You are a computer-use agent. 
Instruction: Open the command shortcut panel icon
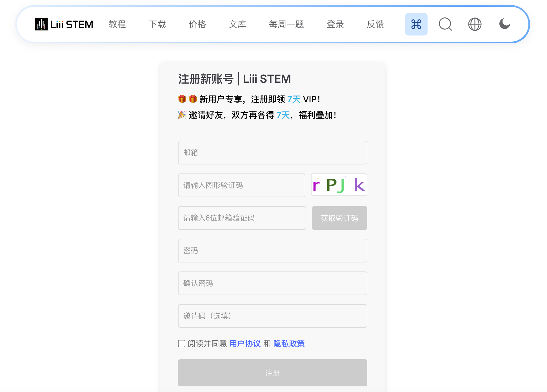coord(416,24)
